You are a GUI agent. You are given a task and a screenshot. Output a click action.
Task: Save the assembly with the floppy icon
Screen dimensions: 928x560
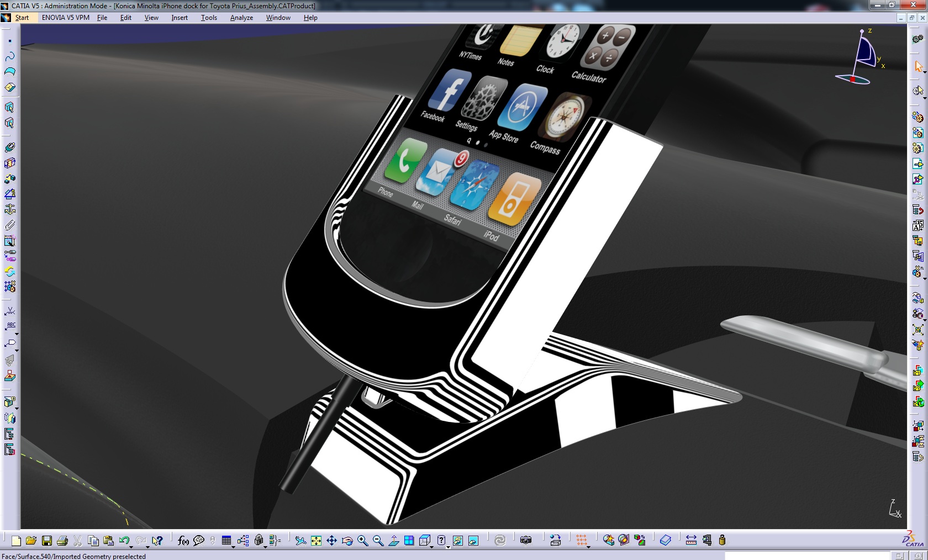coord(47,541)
